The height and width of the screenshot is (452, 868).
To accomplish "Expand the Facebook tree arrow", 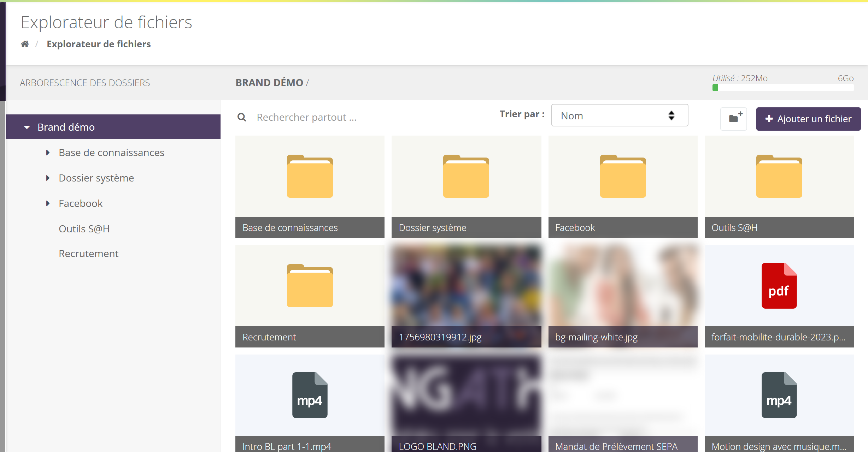I will pos(48,203).
